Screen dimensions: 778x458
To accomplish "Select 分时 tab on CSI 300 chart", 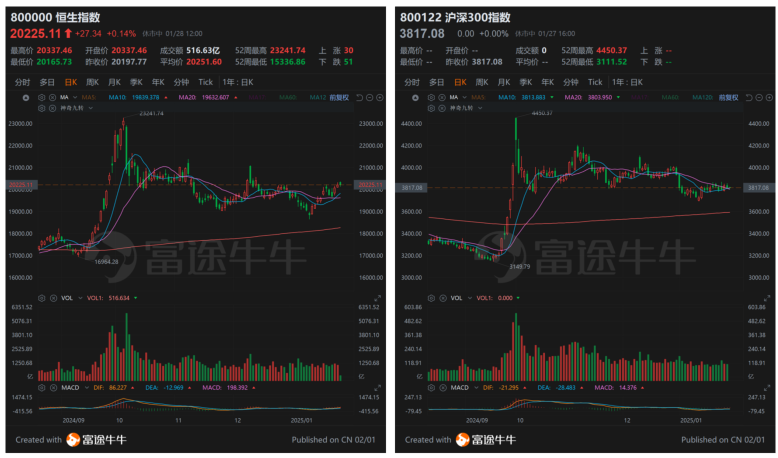I will [412, 82].
